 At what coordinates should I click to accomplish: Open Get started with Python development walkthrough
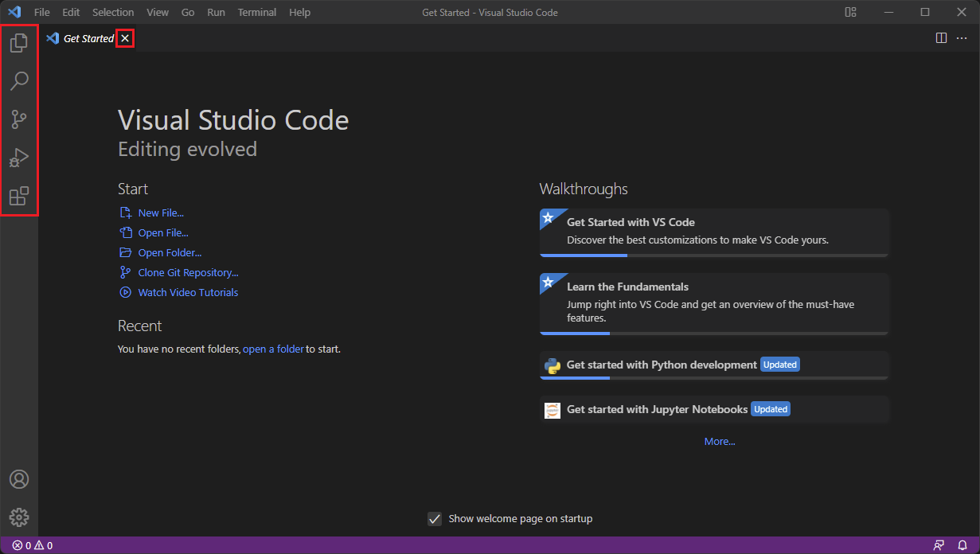coord(714,365)
